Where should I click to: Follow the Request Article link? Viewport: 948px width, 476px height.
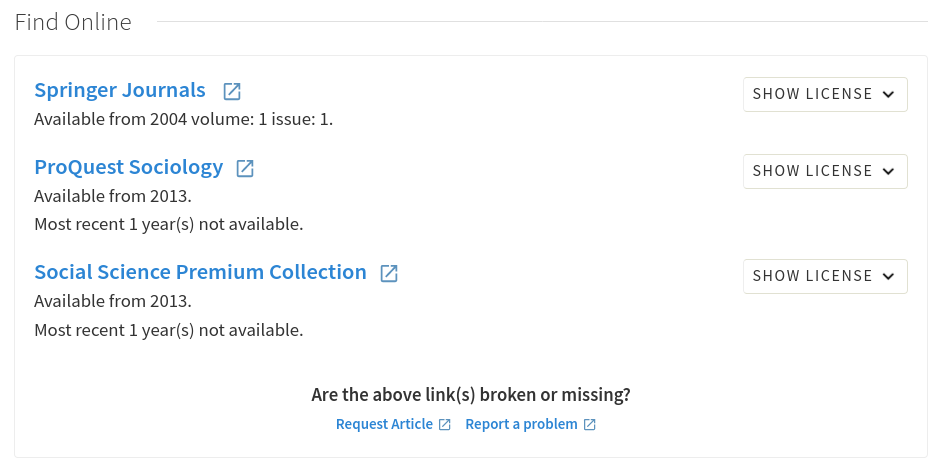pos(384,425)
